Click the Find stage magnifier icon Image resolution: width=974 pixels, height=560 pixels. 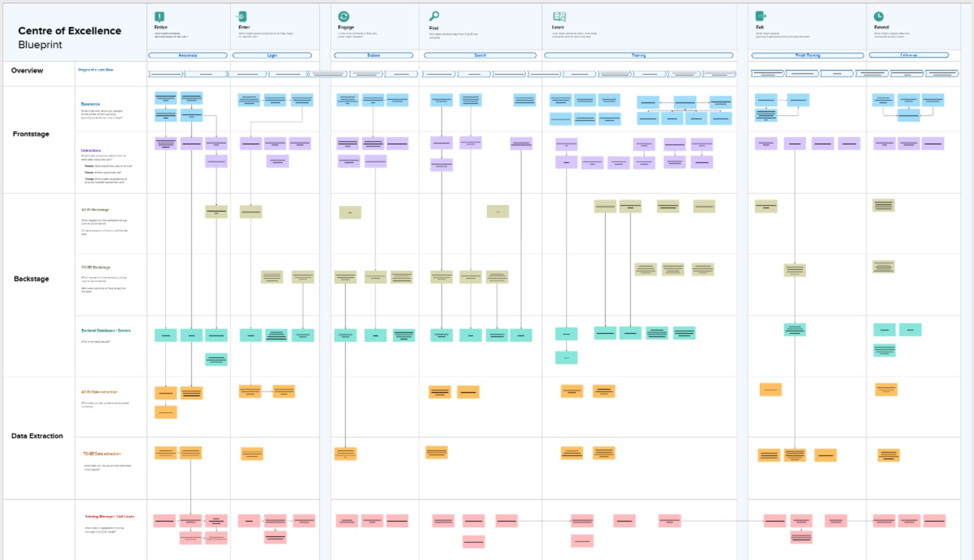pos(434,16)
